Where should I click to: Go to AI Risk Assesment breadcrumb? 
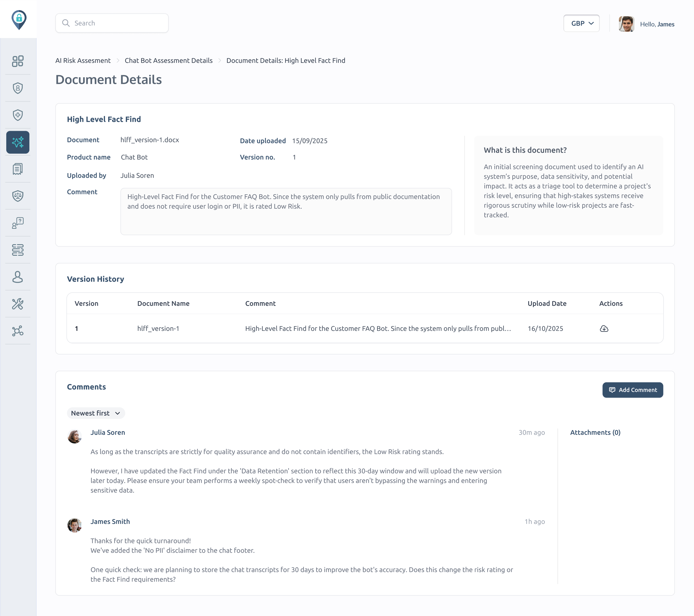click(x=83, y=60)
